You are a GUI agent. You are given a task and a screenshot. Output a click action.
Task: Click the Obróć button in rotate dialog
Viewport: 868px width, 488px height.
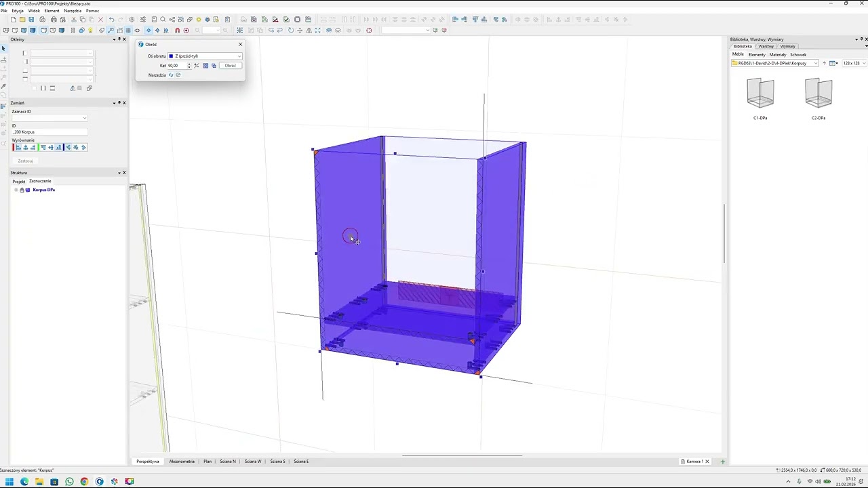231,66
